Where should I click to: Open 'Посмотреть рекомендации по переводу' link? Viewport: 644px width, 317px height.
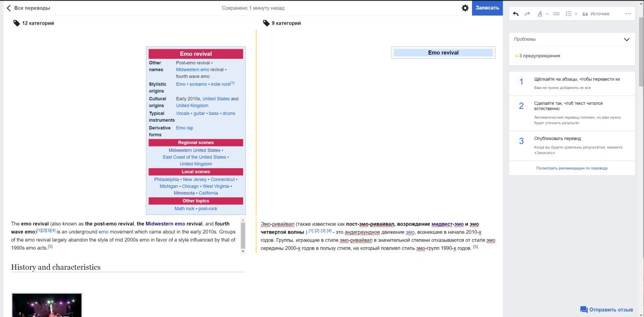572,168
